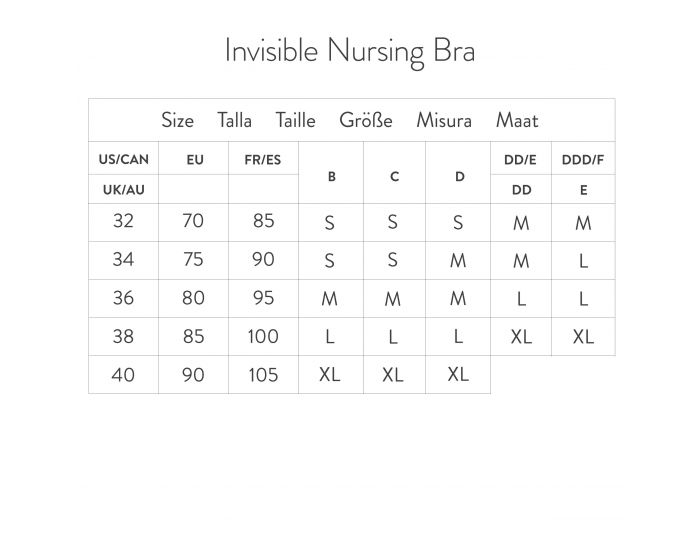Screen dimensions: 700x550
Task: Click the FR/ES column header
Action: point(263,159)
